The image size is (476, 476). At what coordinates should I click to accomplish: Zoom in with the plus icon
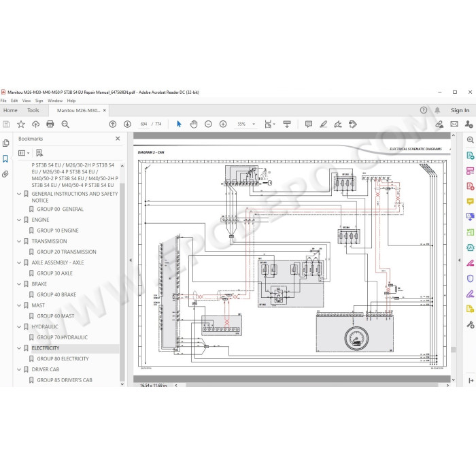coord(223,124)
